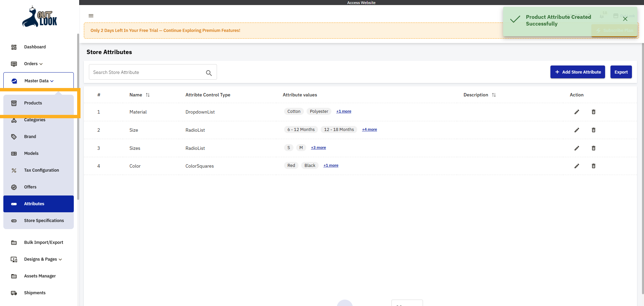Click the search magnifier icon
The width and height of the screenshot is (644, 306).
click(x=209, y=73)
